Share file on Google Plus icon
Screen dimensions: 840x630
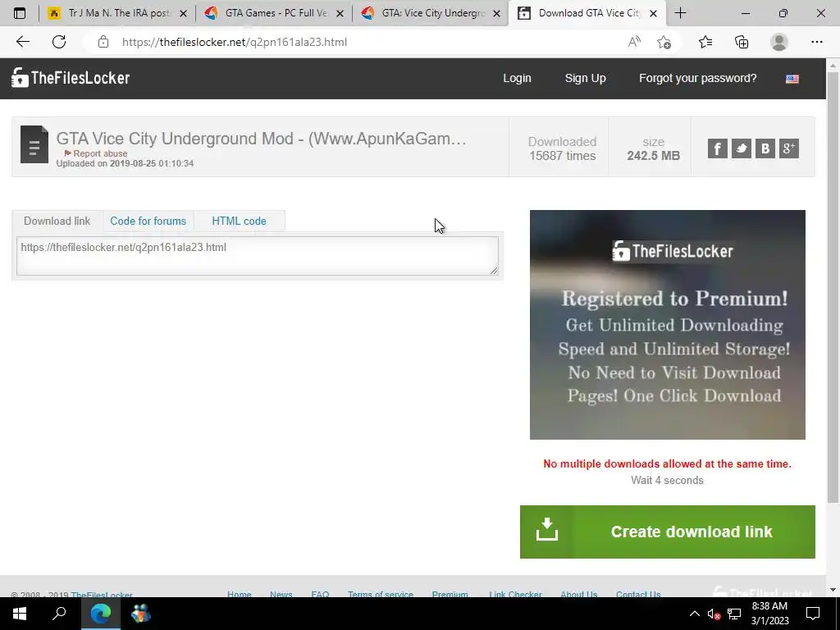coord(788,148)
